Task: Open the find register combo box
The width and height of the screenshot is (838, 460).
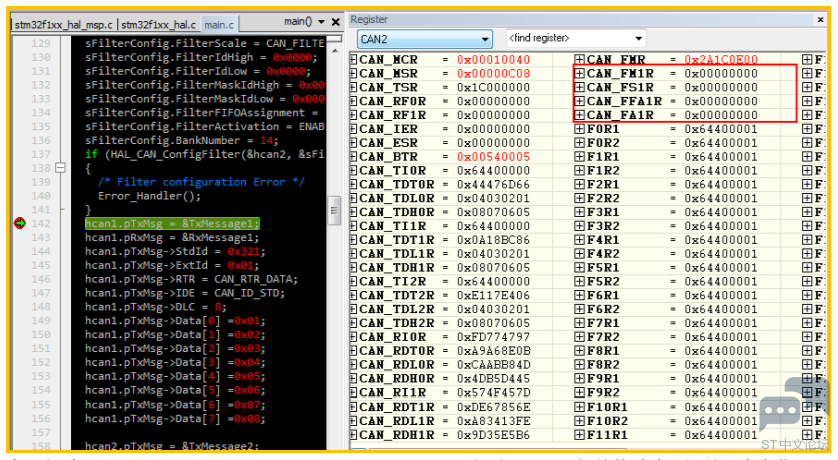Action: click(x=576, y=38)
